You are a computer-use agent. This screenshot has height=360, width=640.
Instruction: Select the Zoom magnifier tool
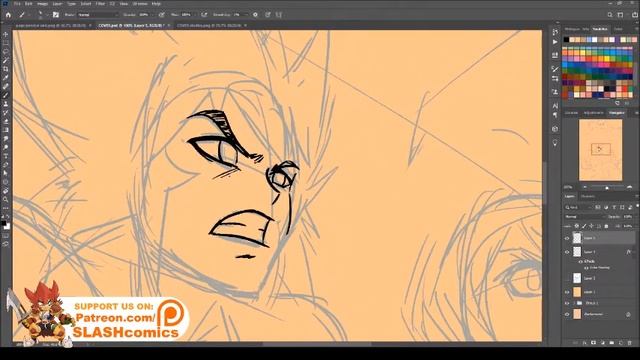[x=5, y=200]
